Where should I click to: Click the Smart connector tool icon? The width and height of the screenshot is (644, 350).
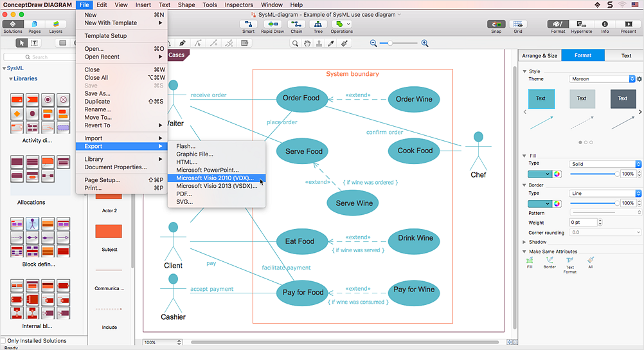click(248, 24)
